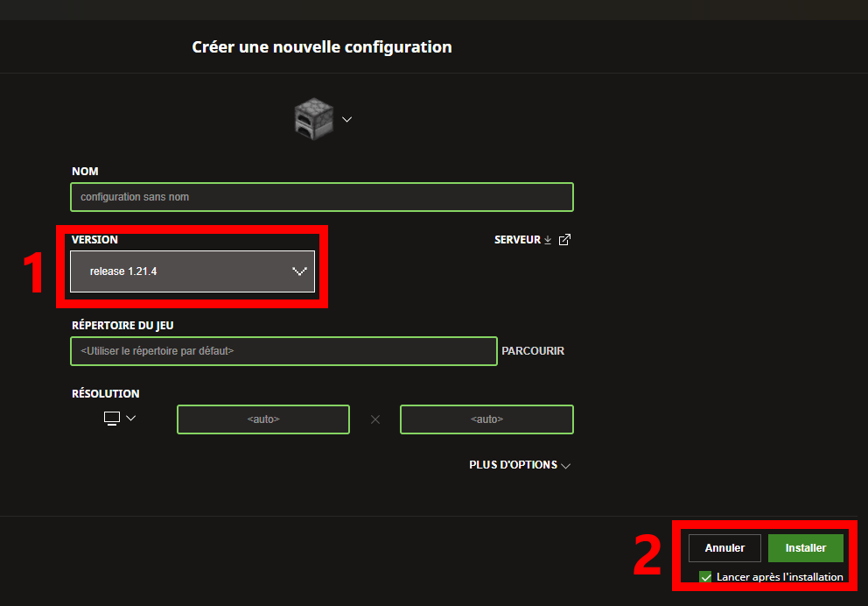Click the Annuler button

click(724, 548)
